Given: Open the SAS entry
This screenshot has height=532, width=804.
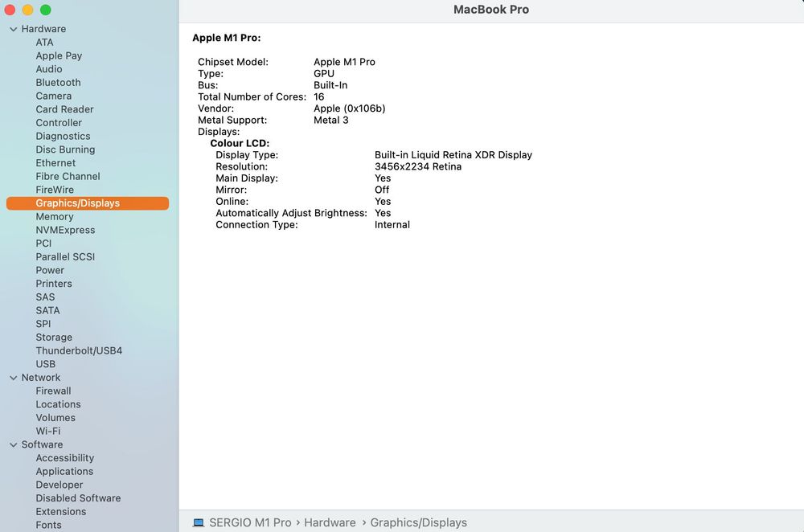Looking at the screenshot, I should 45,297.
